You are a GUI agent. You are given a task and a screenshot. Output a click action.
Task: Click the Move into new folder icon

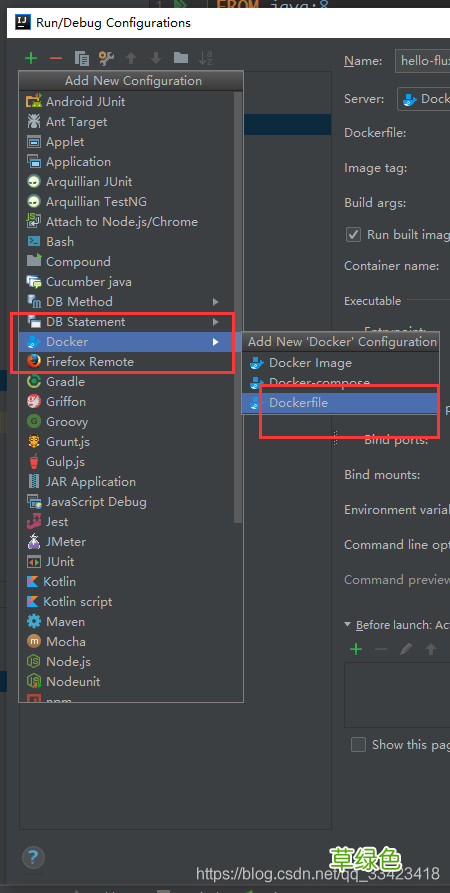(x=181, y=58)
